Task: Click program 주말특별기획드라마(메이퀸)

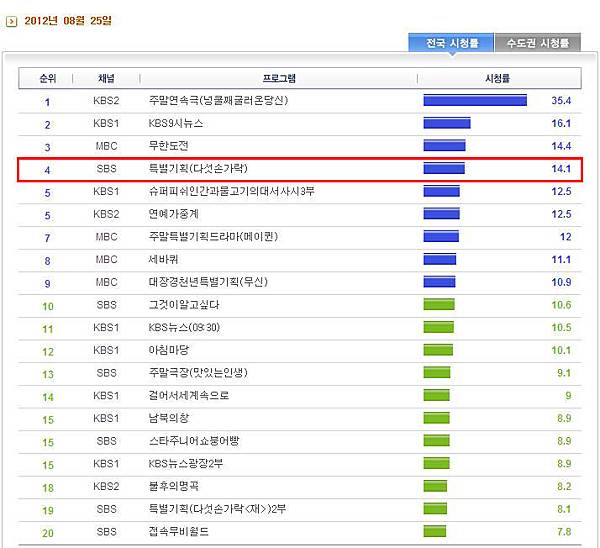Action: (213, 237)
